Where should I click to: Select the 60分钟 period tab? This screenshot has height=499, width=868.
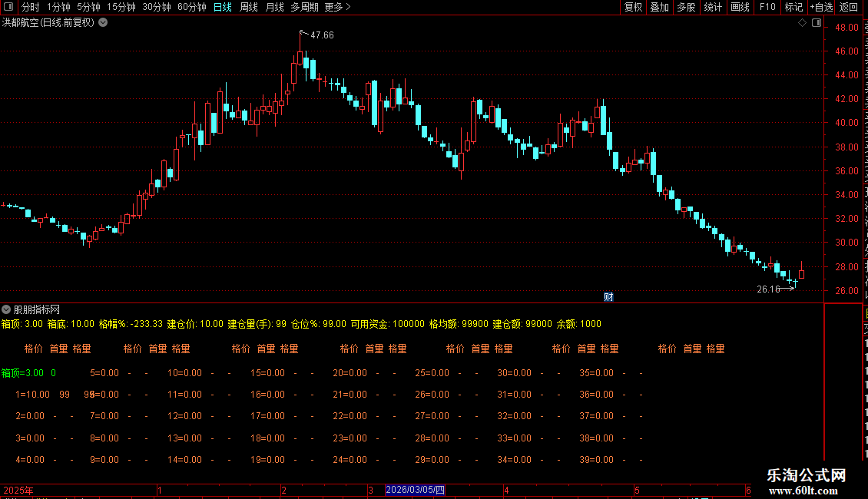(192, 7)
